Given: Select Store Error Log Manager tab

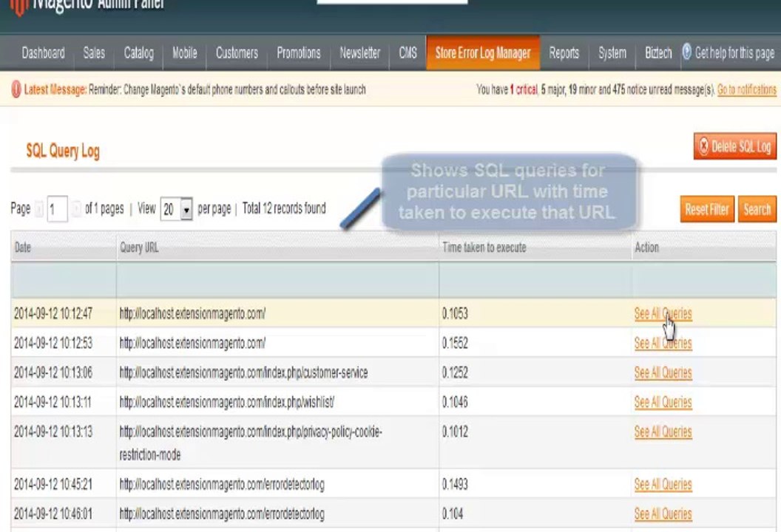Looking at the screenshot, I should (x=483, y=52).
